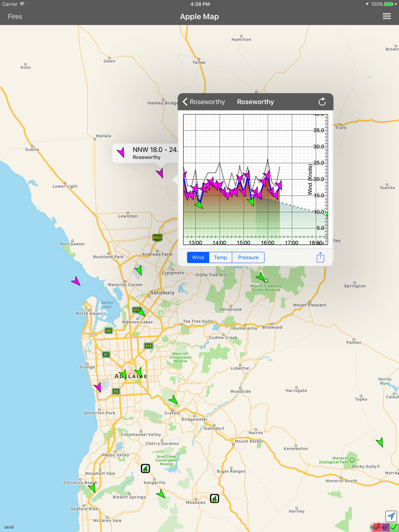Switch to the Wind tab
Image resolution: width=399 pixels, height=532 pixels.
pos(198,258)
